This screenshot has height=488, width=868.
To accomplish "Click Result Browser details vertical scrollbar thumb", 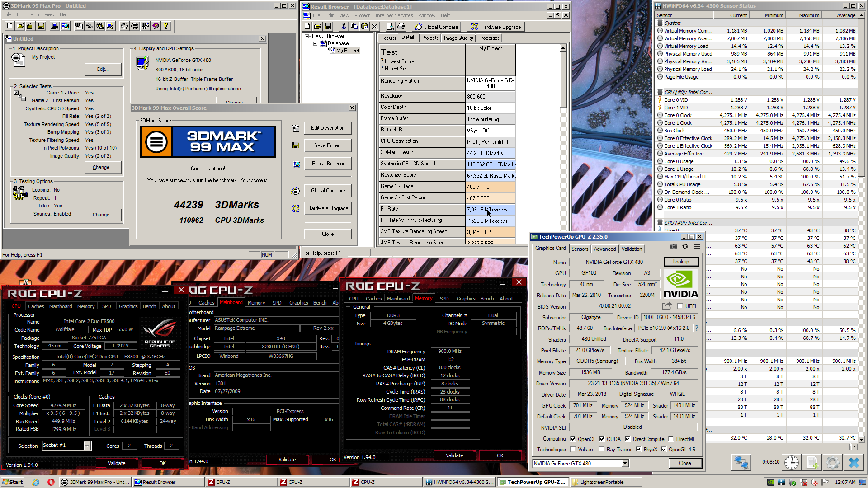I will [563, 80].
